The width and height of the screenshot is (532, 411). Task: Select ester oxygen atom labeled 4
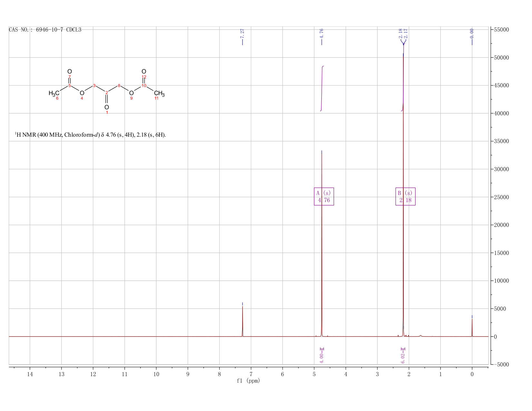click(x=82, y=93)
